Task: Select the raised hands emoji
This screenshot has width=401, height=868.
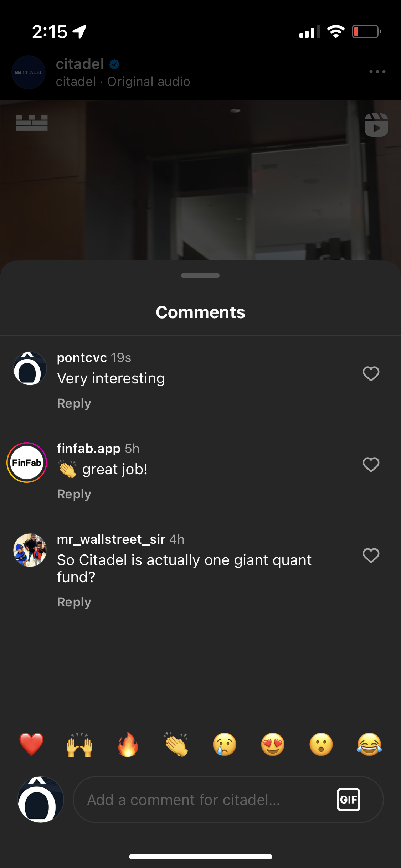Action: pyautogui.click(x=79, y=744)
